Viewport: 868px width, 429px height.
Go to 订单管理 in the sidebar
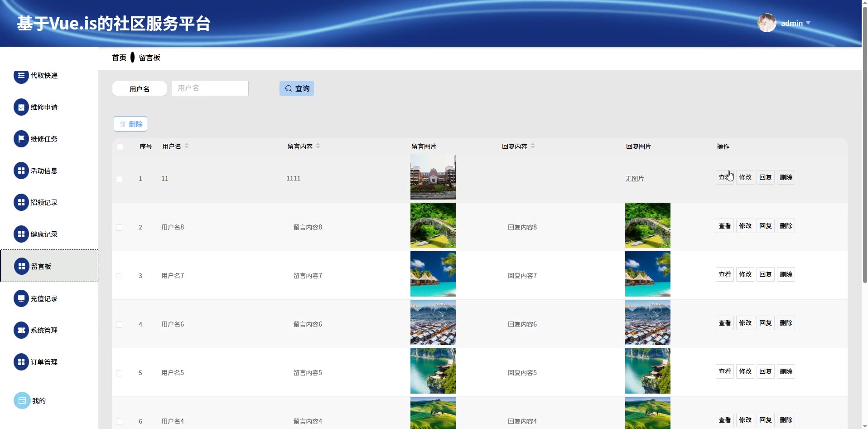click(x=43, y=362)
